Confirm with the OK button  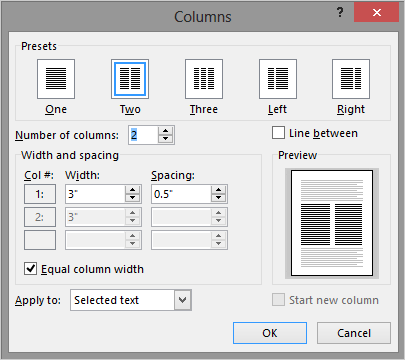pos(270,333)
